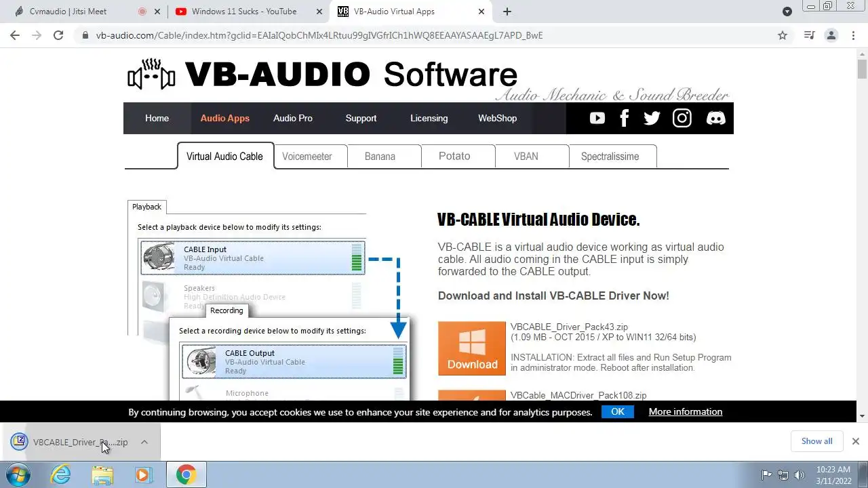Open Support navigation item
The height and width of the screenshot is (488, 868).
pos(361,118)
